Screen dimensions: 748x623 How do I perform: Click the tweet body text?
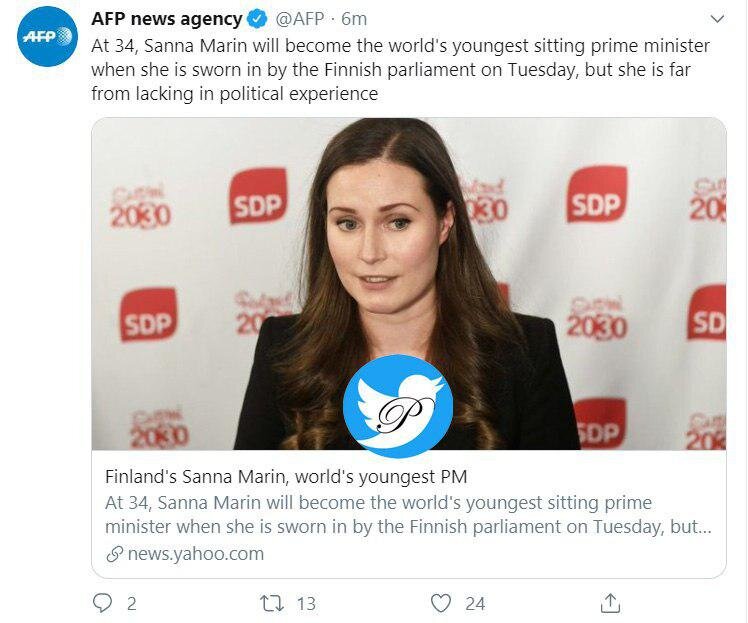[400, 70]
